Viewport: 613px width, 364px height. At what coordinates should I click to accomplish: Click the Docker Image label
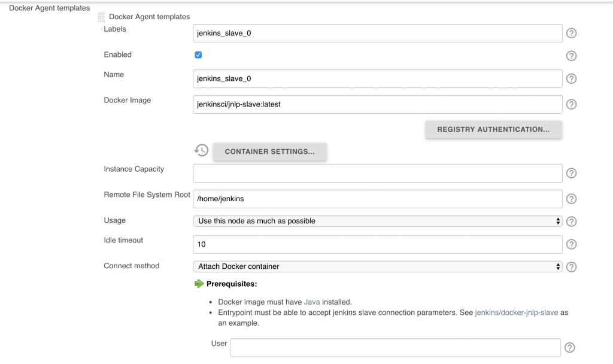tap(127, 100)
